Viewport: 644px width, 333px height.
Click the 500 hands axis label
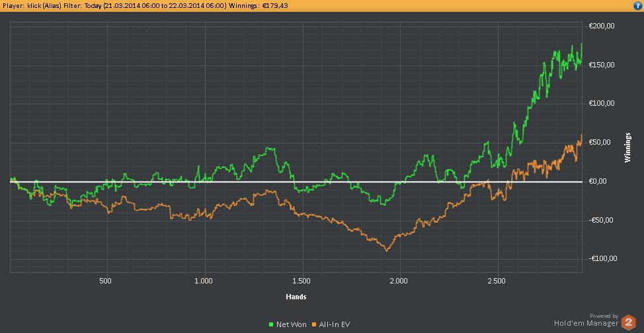tap(106, 281)
